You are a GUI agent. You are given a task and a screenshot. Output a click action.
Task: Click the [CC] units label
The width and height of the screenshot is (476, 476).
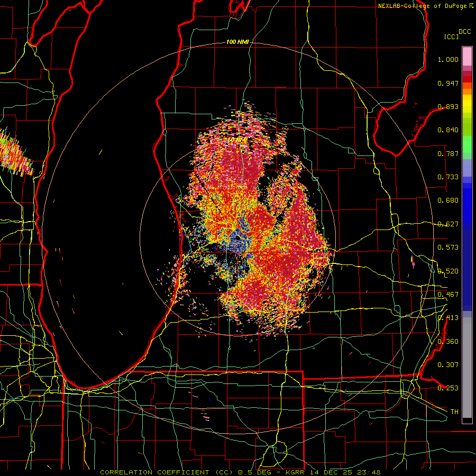click(451, 36)
